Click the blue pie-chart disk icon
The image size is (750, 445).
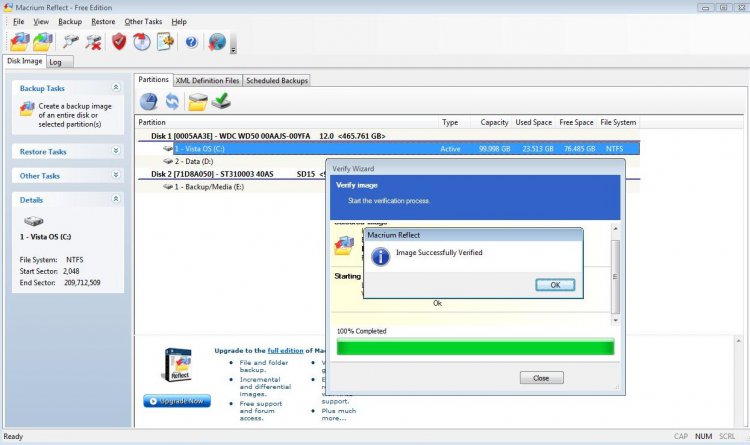149,101
